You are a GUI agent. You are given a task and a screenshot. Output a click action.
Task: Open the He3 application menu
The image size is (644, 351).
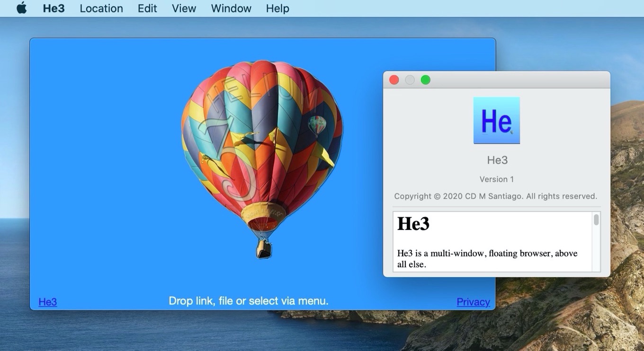coord(54,9)
